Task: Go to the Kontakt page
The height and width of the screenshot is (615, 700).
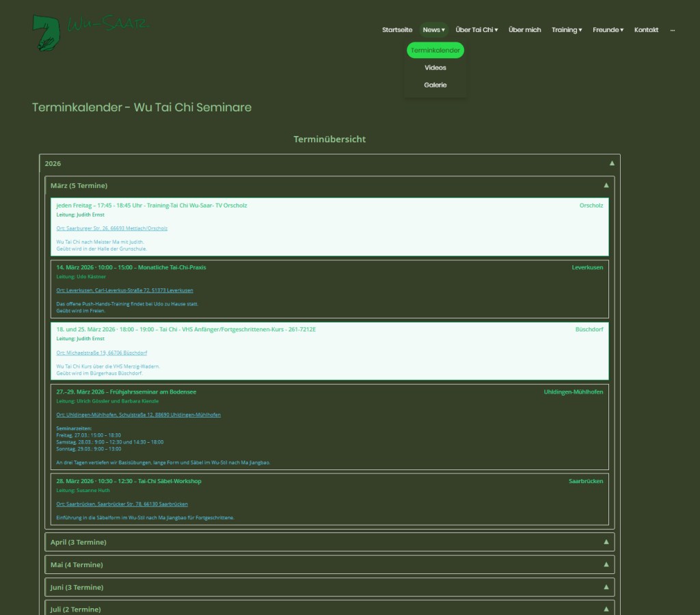Action: (x=646, y=30)
